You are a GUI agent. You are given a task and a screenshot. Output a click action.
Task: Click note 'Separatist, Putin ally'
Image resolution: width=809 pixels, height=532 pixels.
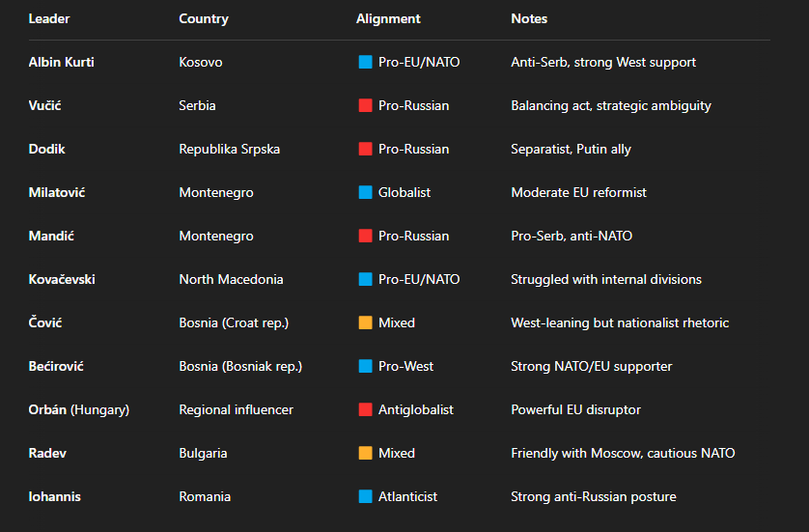point(572,149)
